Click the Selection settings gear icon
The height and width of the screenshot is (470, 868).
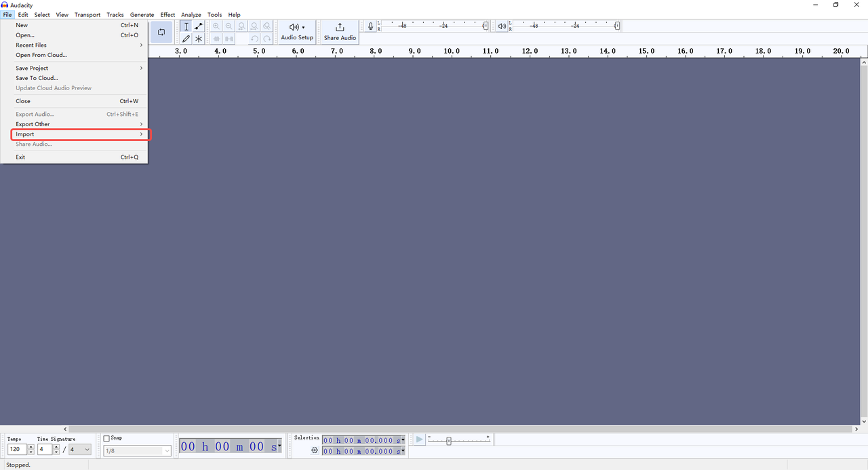[315, 450]
